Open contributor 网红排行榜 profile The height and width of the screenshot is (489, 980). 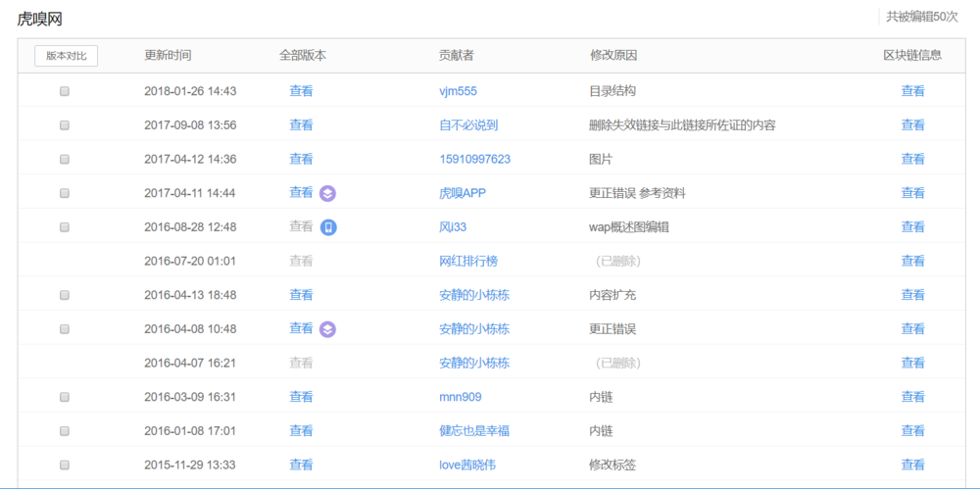pos(468,262)
